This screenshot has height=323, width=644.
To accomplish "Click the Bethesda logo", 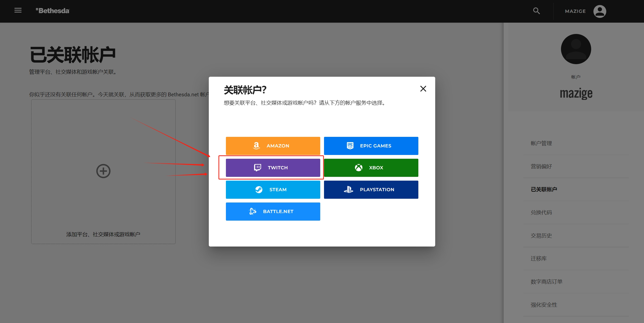I will (x=53, y=11).
